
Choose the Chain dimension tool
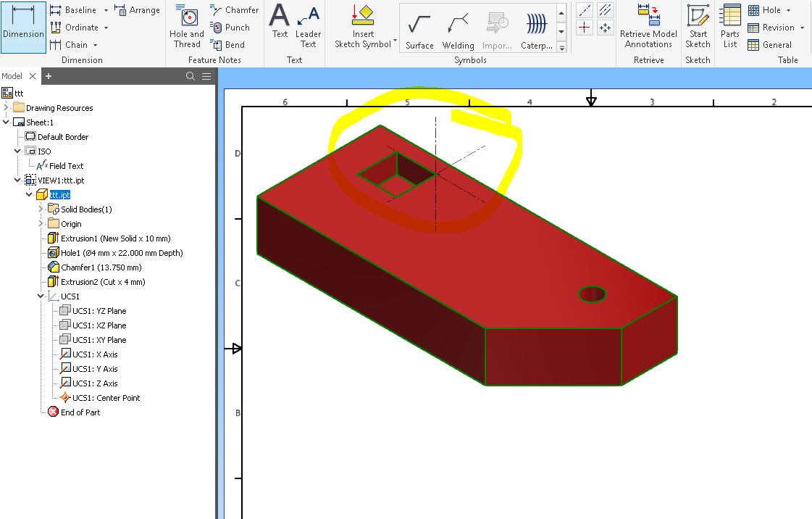click(x=69, y=44)
